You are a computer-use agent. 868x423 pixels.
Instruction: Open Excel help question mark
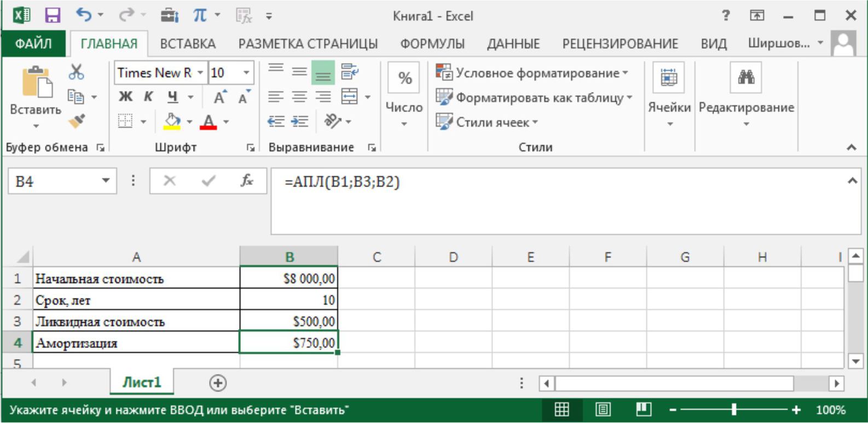(x=726, y=15)
